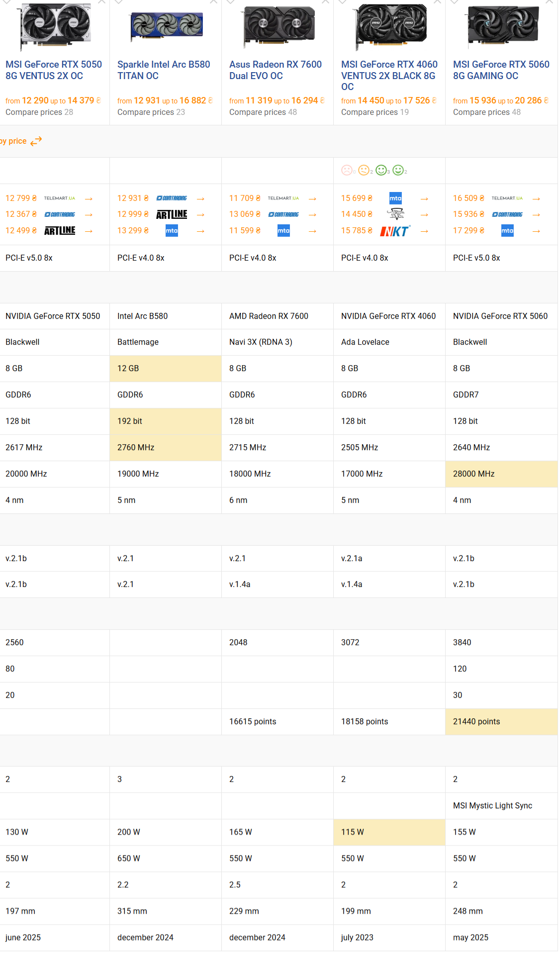Select the highlighted '12 GB' memory cell
The height and width of the screenshot is (958, 560).
tap(166, 369)
